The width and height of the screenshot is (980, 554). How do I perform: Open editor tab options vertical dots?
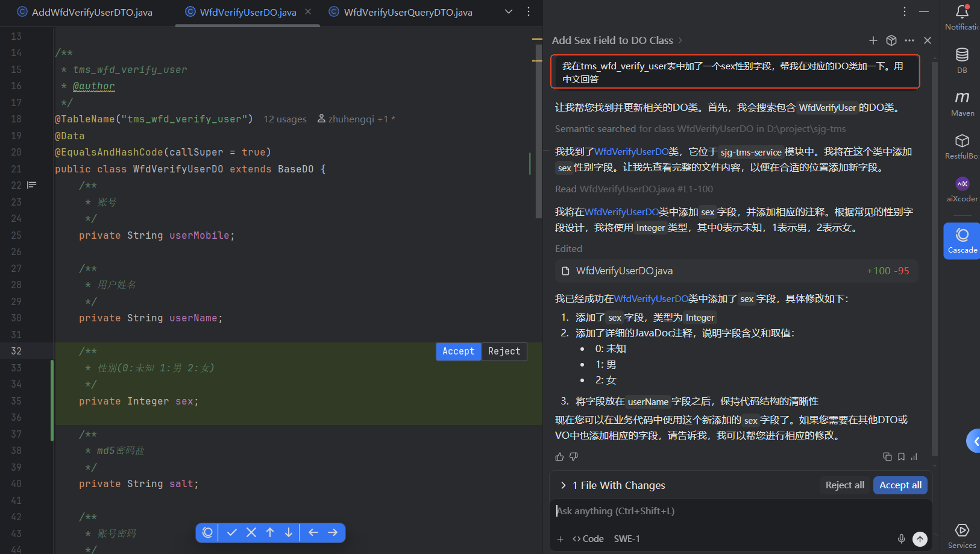pos(529,11)
